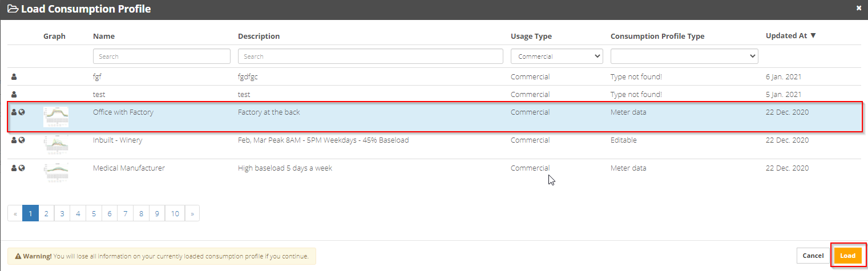Screen dimensions: 868x271
Task: Click the user icon in the test row
Action: (x=14, y=95)
